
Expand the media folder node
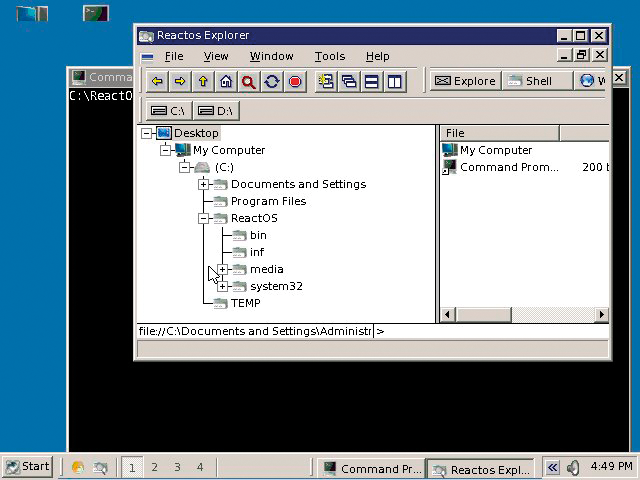222,269
